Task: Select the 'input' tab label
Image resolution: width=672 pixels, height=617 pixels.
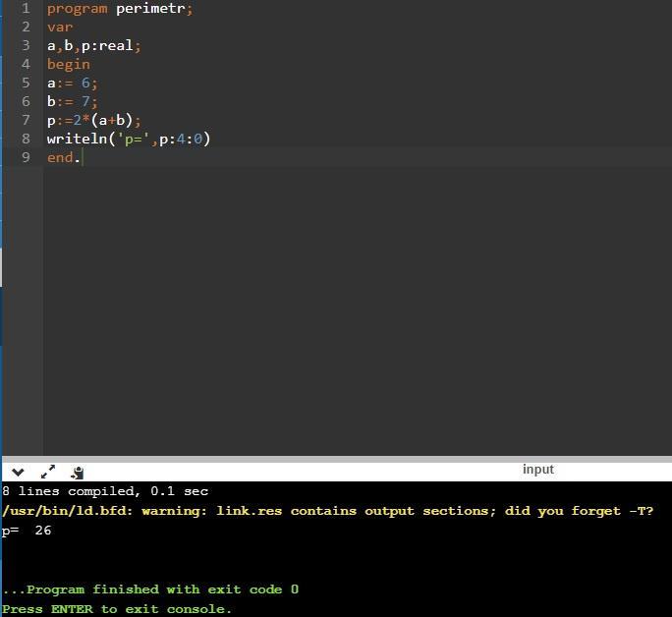Action: [537, 470]
